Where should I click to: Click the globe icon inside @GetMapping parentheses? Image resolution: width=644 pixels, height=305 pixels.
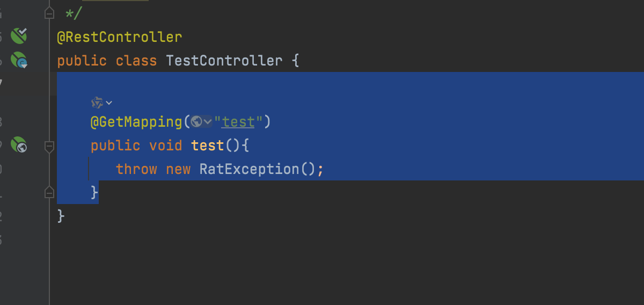coord(196,122)
